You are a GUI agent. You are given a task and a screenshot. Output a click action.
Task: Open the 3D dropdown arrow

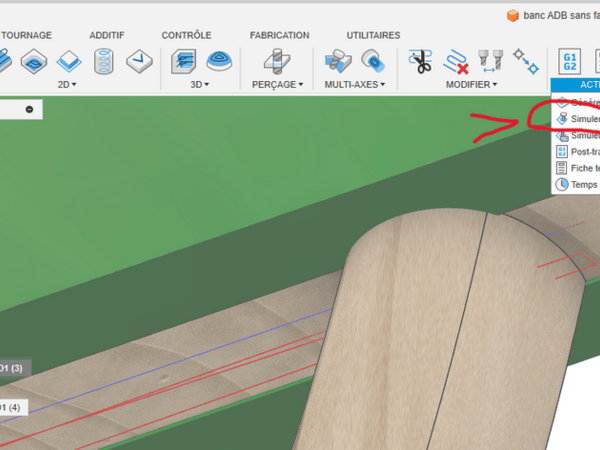pos(197,85)
